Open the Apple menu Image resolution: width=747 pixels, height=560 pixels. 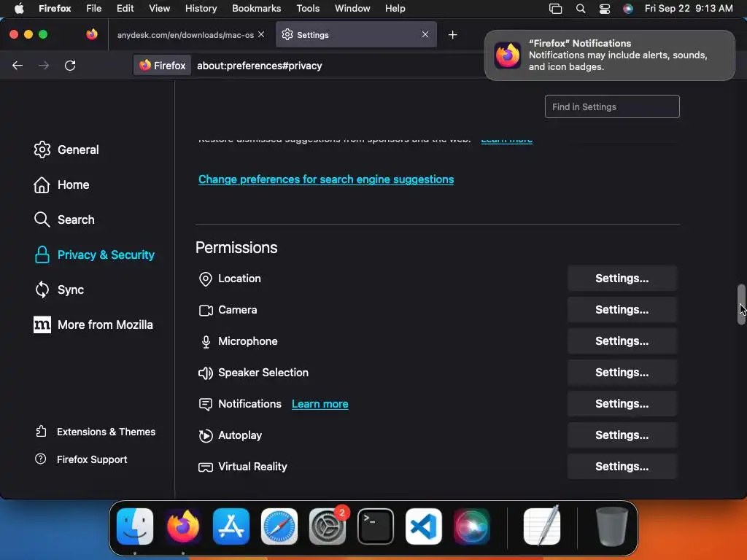pos(19,8)
